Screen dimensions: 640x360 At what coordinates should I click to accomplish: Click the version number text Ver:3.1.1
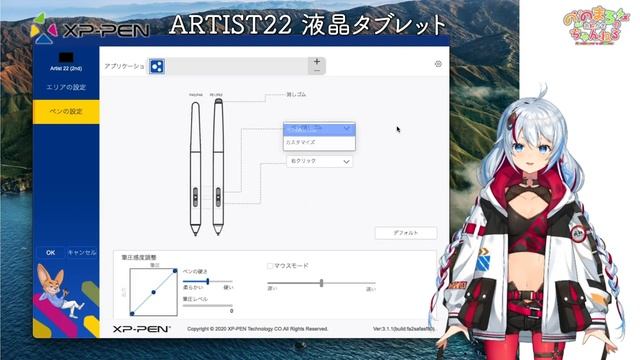tap(404, 329)
